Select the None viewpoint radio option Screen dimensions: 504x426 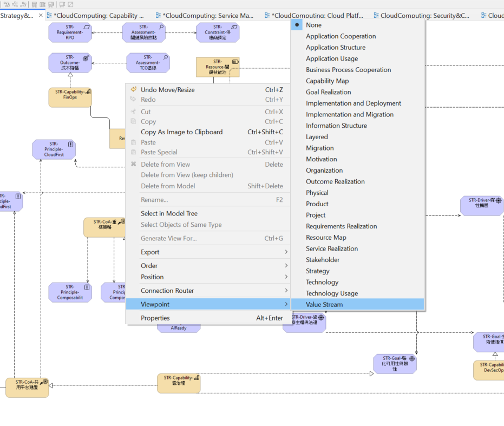click(x=358, y=25)
